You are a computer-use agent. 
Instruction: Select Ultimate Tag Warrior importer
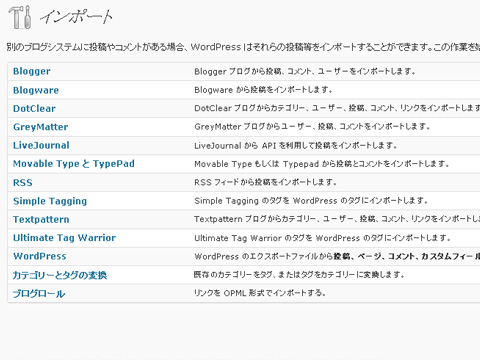64,238
